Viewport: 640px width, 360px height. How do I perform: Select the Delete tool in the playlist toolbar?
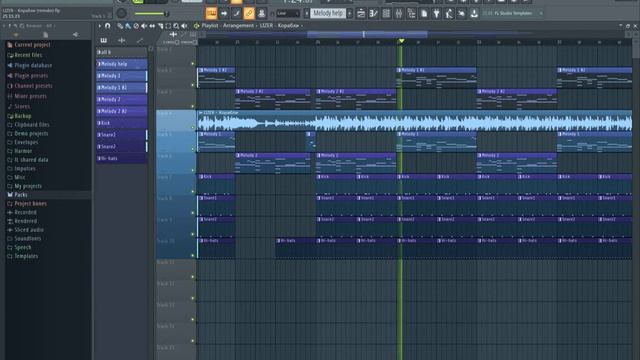[136, 26]
